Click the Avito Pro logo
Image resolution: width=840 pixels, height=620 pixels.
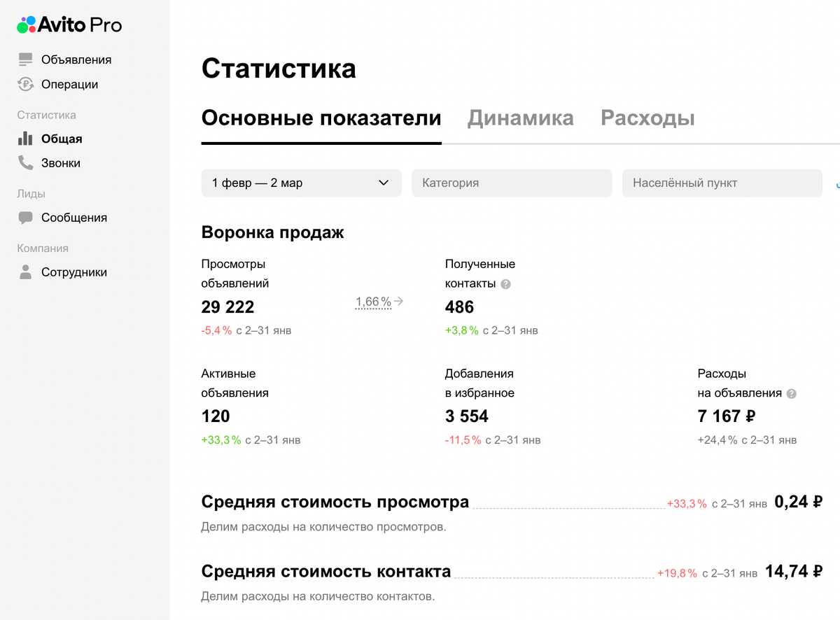click(69, 25)
